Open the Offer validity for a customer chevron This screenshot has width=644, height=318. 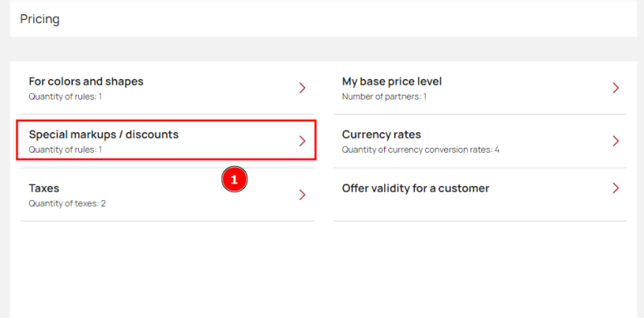616,188
